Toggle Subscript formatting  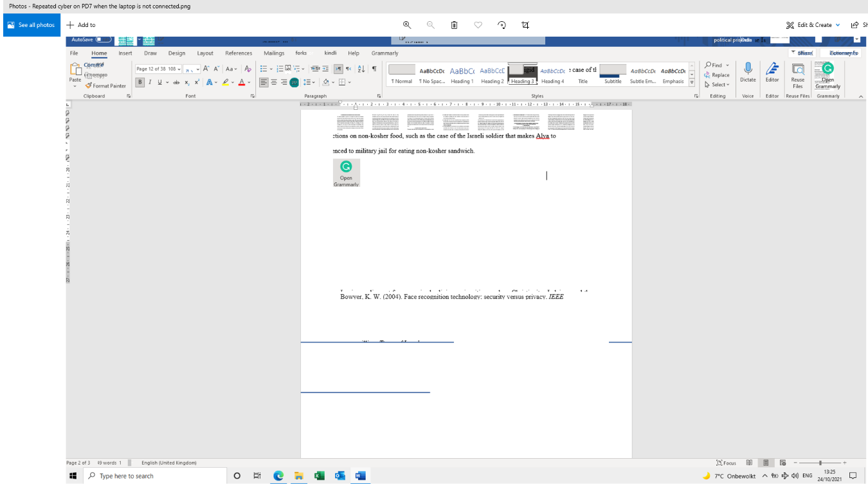pos(187,82)
